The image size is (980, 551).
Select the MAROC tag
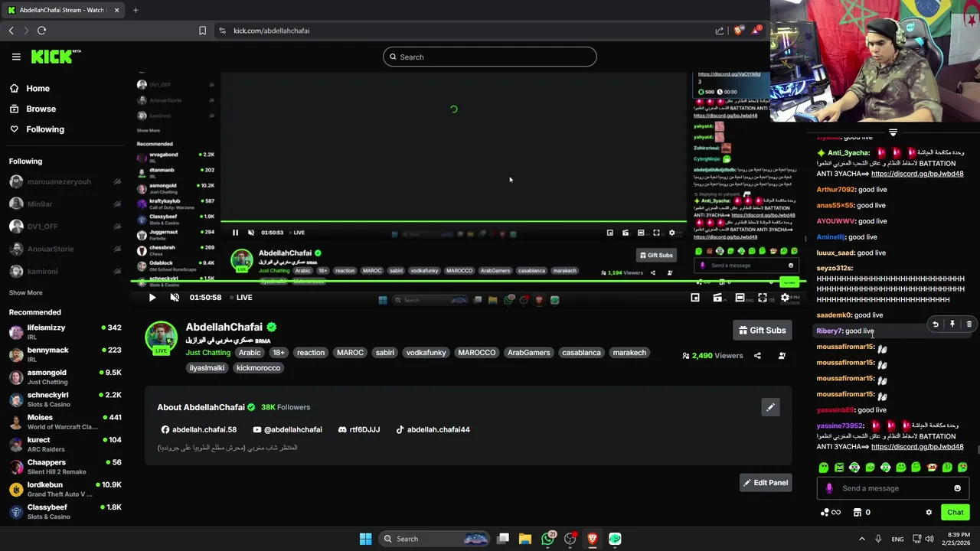coord(350,353)
